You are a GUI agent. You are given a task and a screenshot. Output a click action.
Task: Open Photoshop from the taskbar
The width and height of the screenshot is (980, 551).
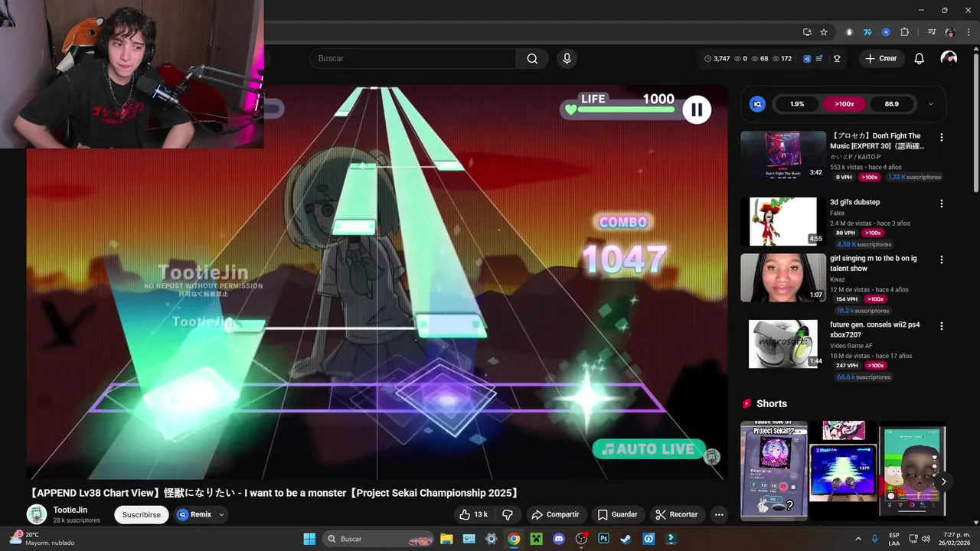(603, 539)
